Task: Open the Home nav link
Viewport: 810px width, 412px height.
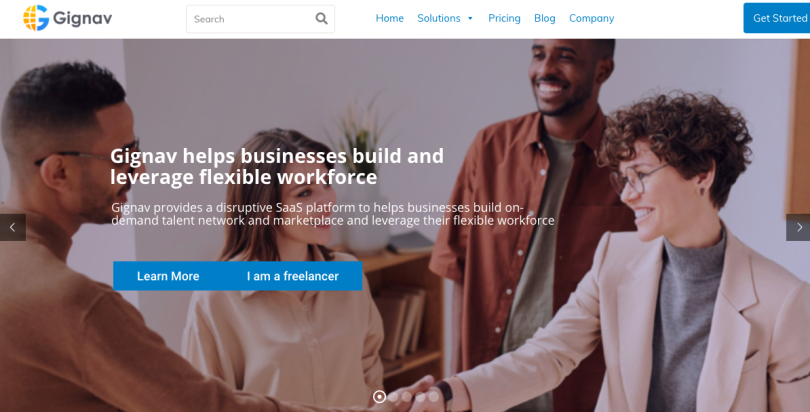Action: 390,18
